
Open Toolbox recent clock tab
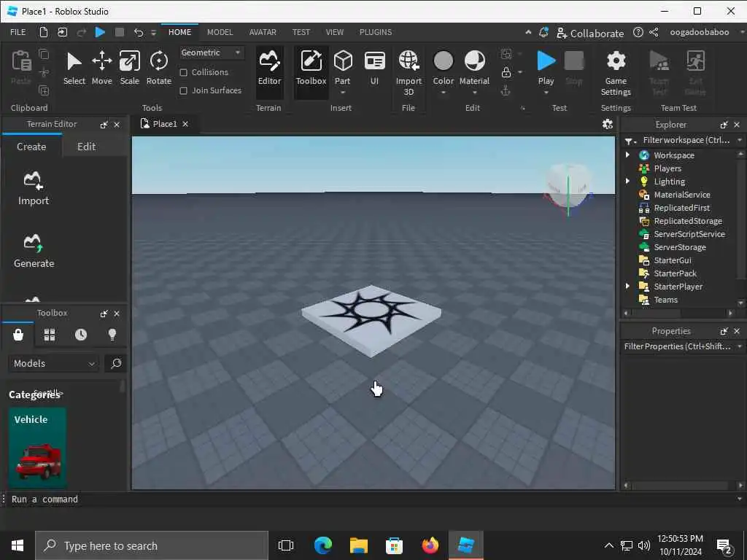pyautogui.click(x=81, y=335)
